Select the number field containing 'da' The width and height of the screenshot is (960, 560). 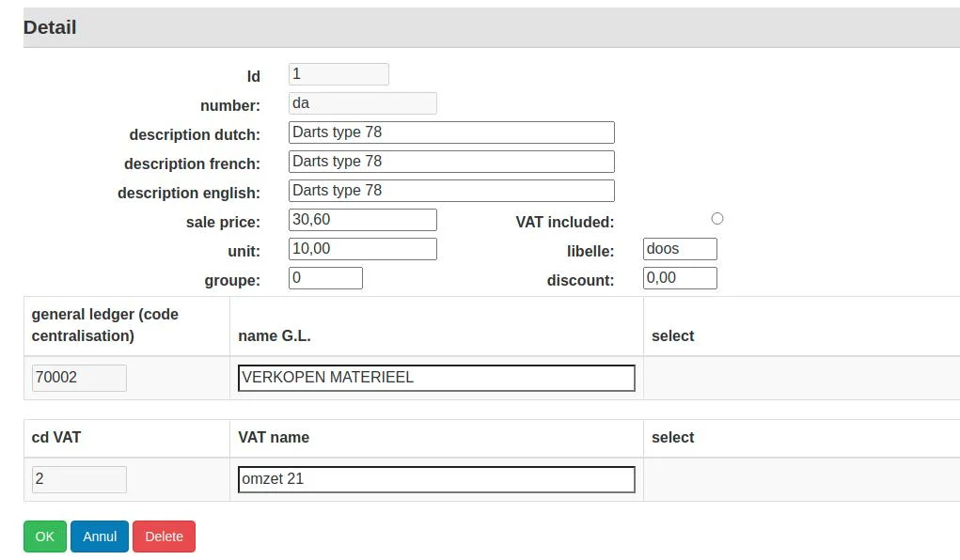[362, 103]
